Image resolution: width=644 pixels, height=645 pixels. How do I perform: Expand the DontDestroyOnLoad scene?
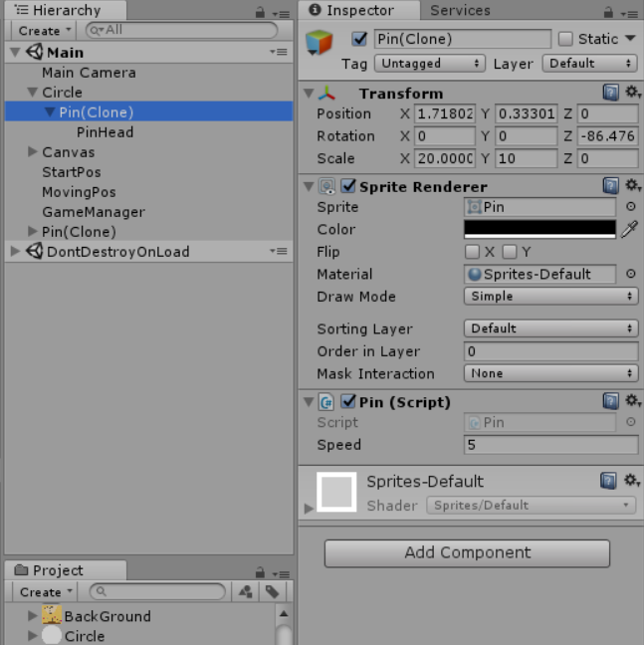coord(15,251)
